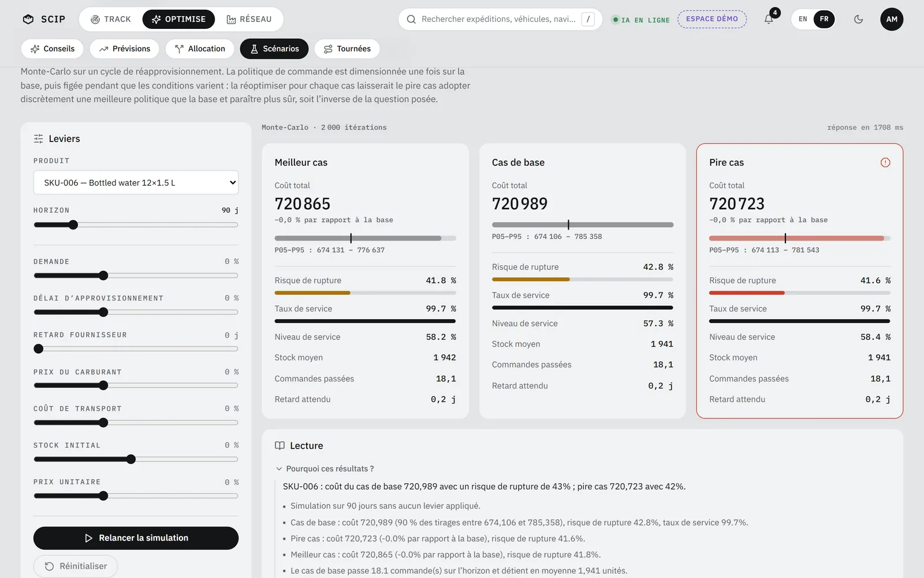Click the IA en ligne status indicator

641,20
